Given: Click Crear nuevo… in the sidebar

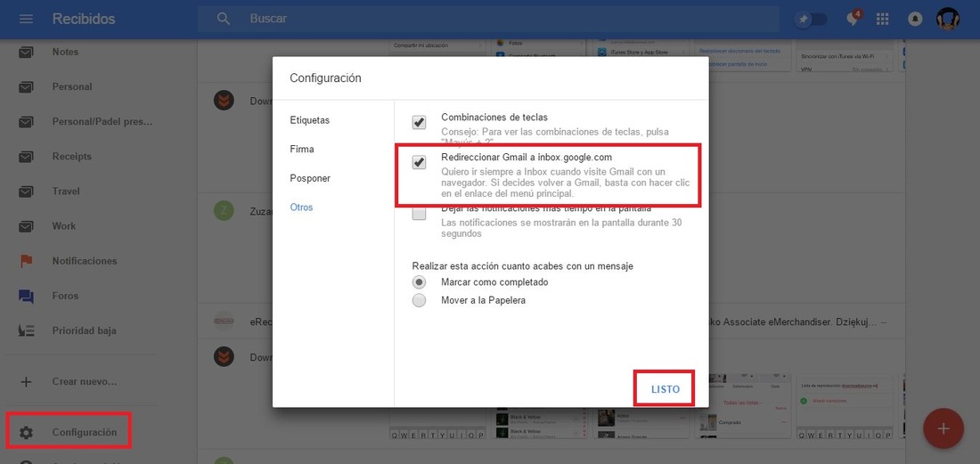Looking at the screenshot, I should [85, 381].
